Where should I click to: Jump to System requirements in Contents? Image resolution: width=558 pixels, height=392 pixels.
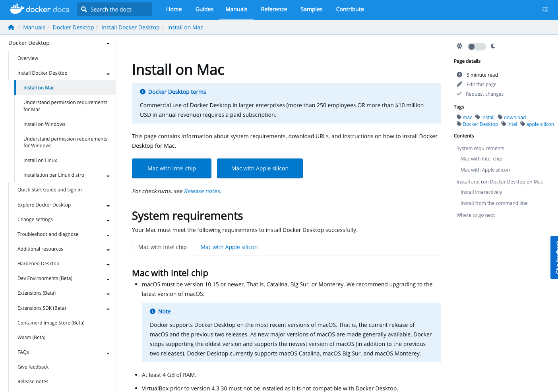[480, 149]
